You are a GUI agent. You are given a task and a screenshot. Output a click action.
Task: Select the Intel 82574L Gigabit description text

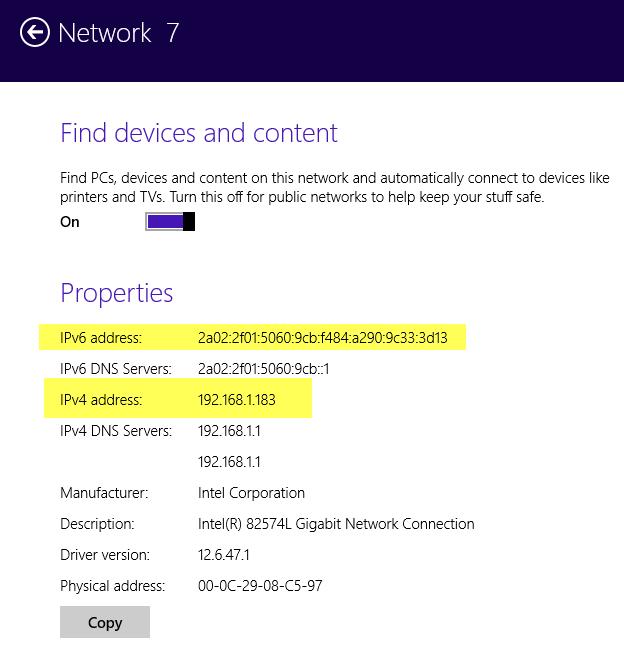click(336, 524)
